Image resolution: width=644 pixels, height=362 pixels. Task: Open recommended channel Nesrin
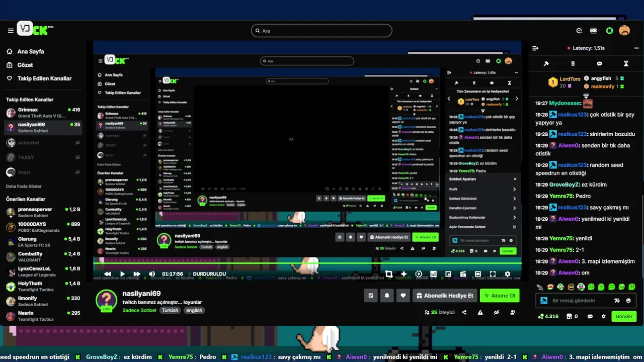click(42, 316)
